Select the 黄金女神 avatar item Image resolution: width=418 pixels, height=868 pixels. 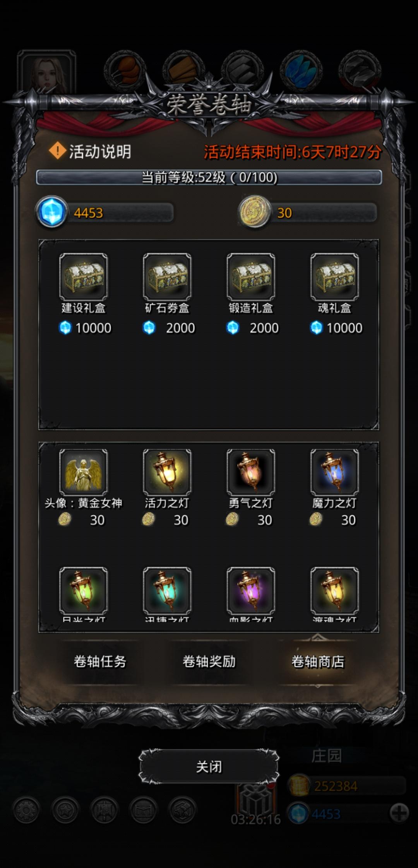[x=84, y=472]
